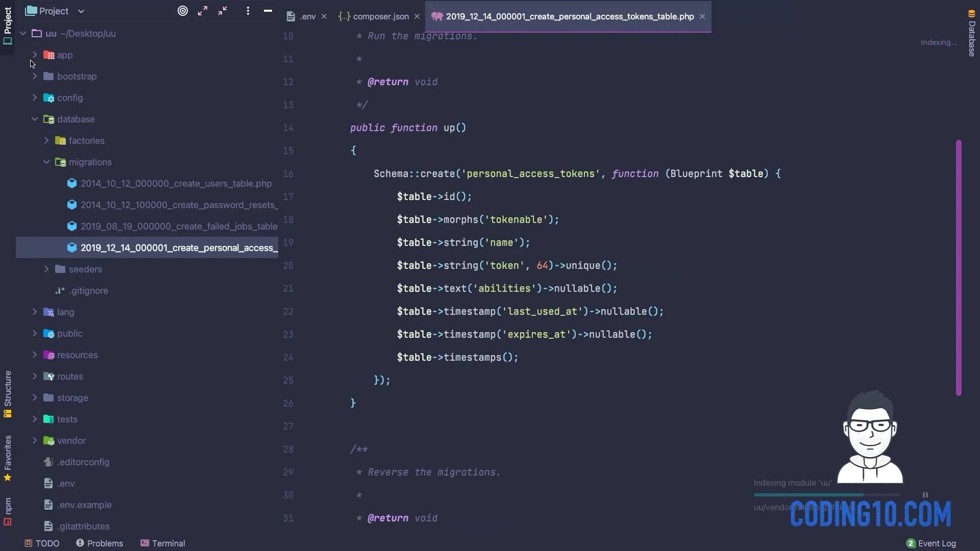Expand the app folder in project tree

(x=35, y=55)
